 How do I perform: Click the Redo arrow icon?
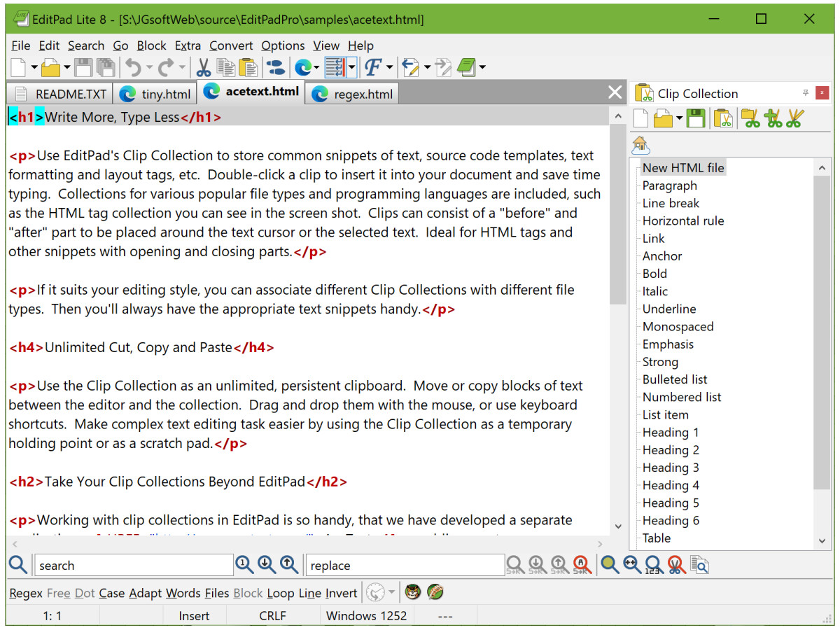pyautogui.click(x=166, y=68)
